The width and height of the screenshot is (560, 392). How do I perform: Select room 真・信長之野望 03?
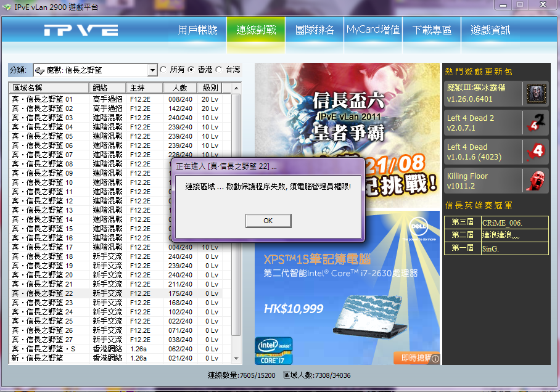pyautogui.click(x=116, y=118)
